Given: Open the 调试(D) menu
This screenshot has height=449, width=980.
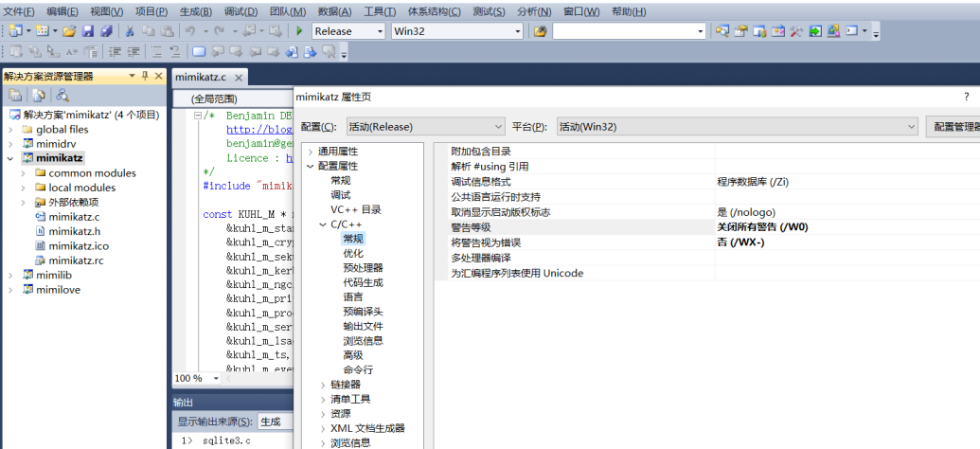Looking at the screenshot, I should [241, 11].
